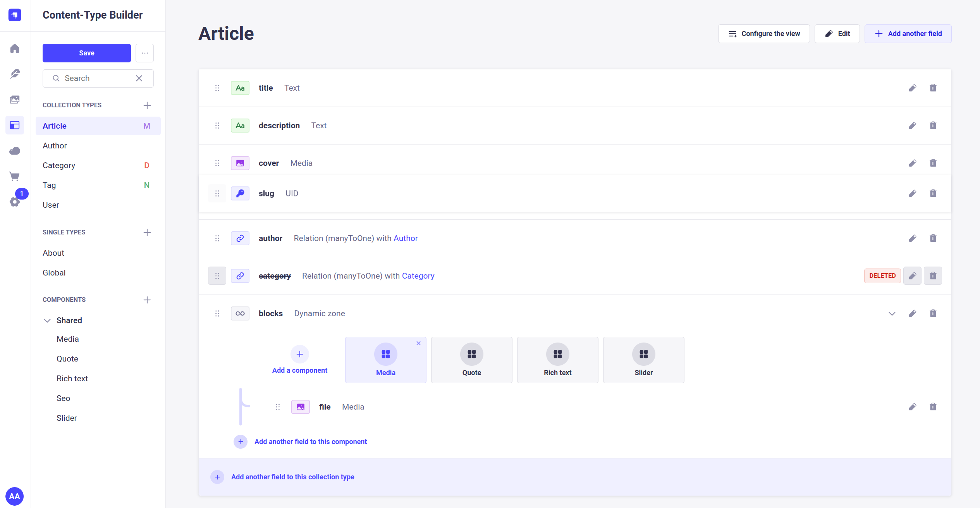Clear the search box with X
This screenshot has height=508, width=980.
coord(139,78)
